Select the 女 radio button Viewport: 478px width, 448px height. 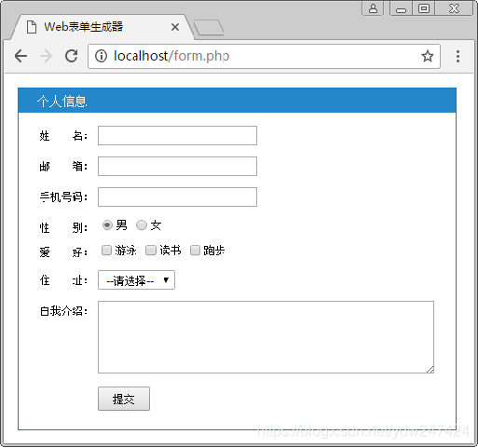click(x=142, y=224)
